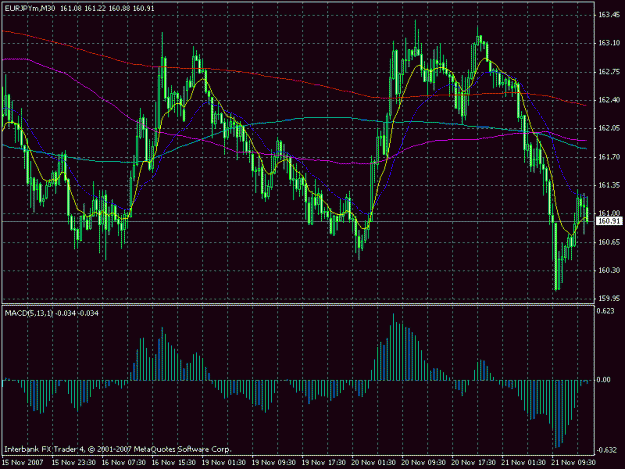This screenshot has width=625, height=469.
Task: Click the 0.00 MACD zero-level label
Action: click(x=604, y=380)
